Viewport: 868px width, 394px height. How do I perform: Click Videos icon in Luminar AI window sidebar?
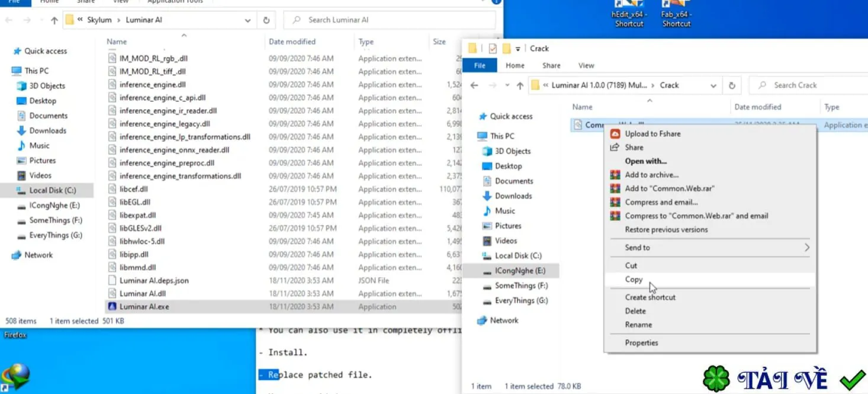21,175
